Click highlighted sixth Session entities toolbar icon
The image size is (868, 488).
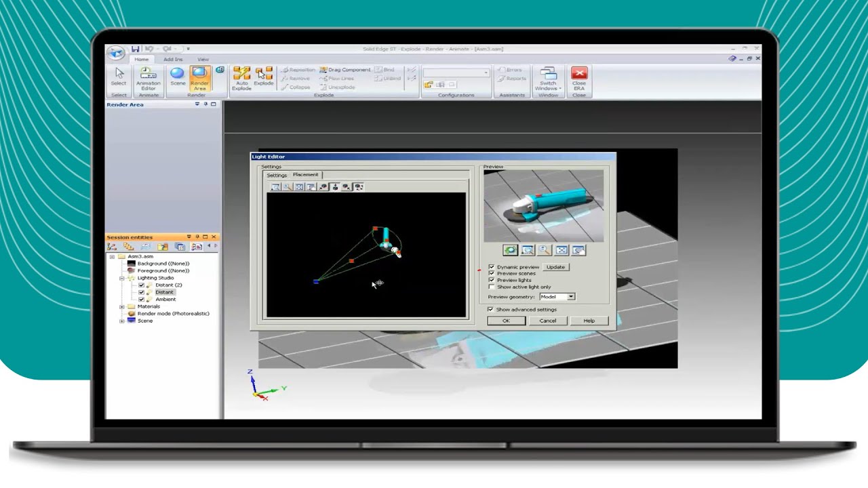[x=197, y=247]
